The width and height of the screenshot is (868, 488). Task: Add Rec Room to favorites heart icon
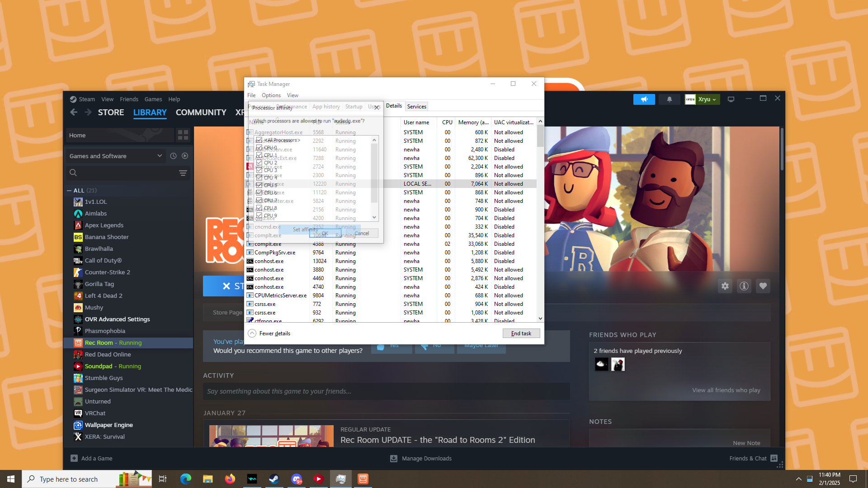pyautogui.click(x=763, y=286)
